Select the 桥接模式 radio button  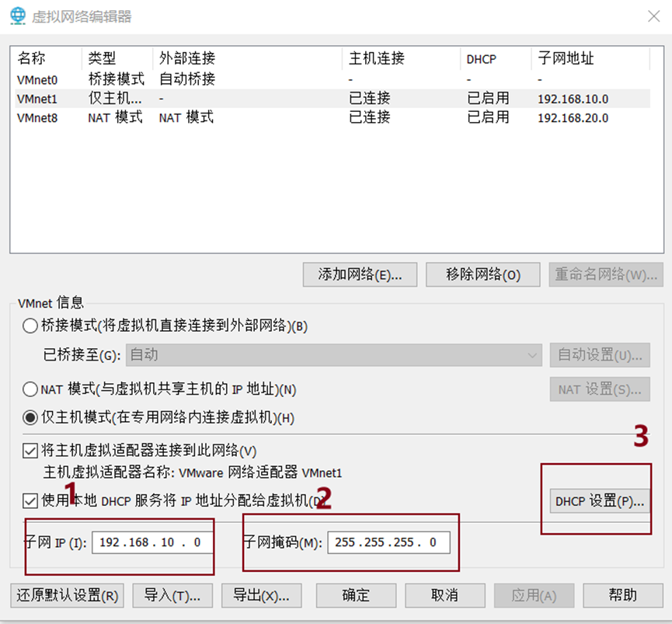[30, 326]
